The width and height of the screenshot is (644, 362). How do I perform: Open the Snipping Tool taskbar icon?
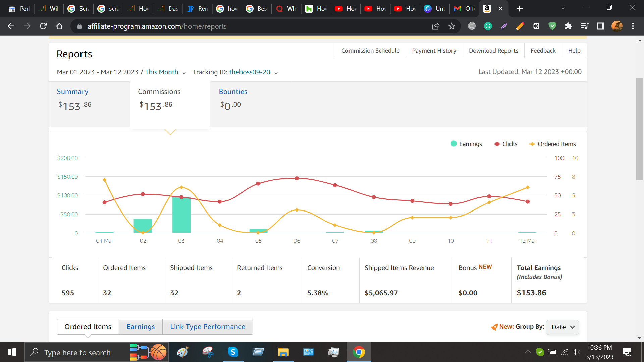point(208,352)
